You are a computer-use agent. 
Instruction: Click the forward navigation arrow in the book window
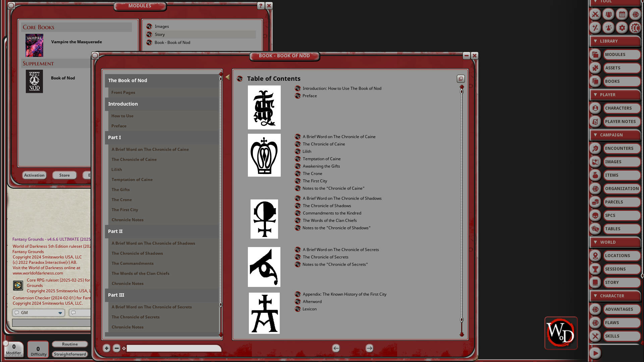tap(369, 348)
